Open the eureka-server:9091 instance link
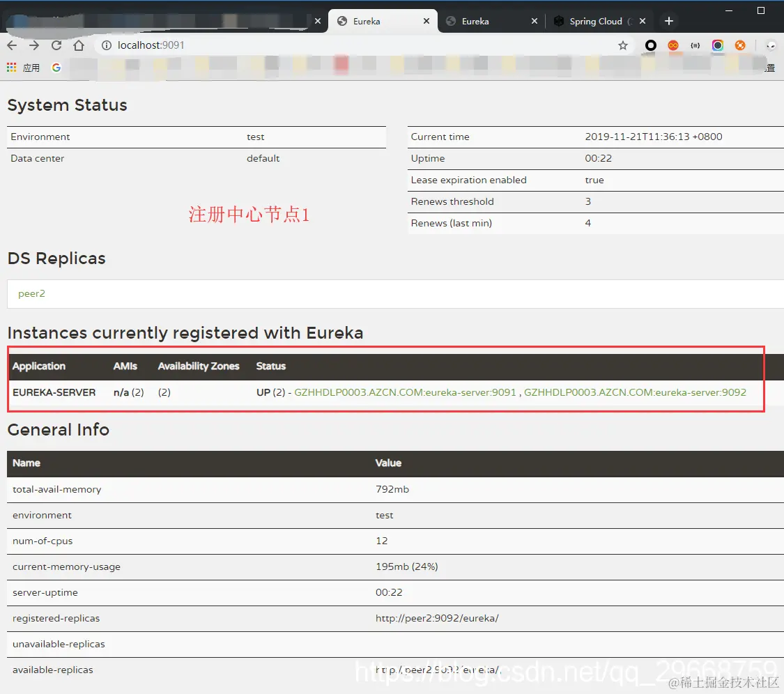The image size is (784, 694). (x=405, y=392)
